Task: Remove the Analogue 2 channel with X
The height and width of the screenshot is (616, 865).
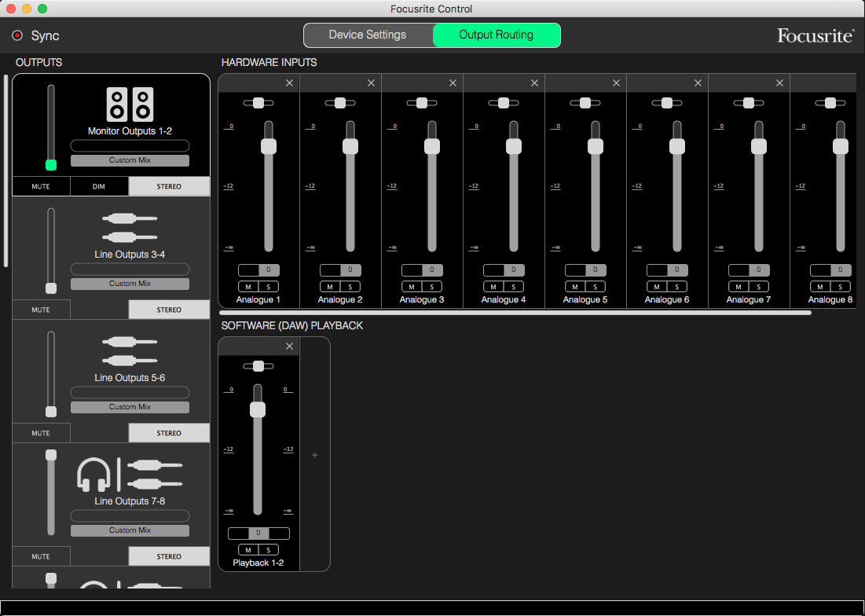Action: [371, 83]
